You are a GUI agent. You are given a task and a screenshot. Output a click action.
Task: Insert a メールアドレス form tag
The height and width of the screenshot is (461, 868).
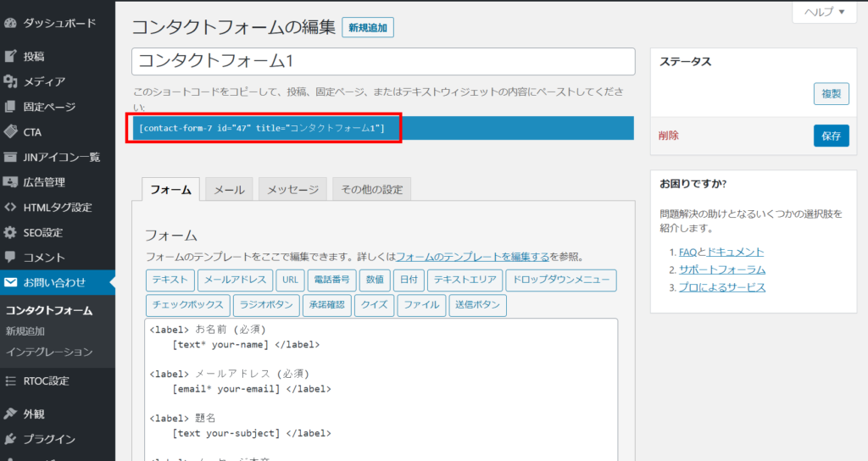[x=236, y=280]
